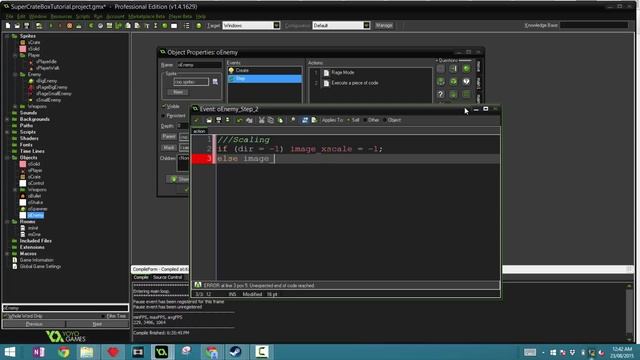This screenshot has width=640, height=360.
Task: Collapse the Rooms folder in the resource tree
Action: tap(7, 222)
